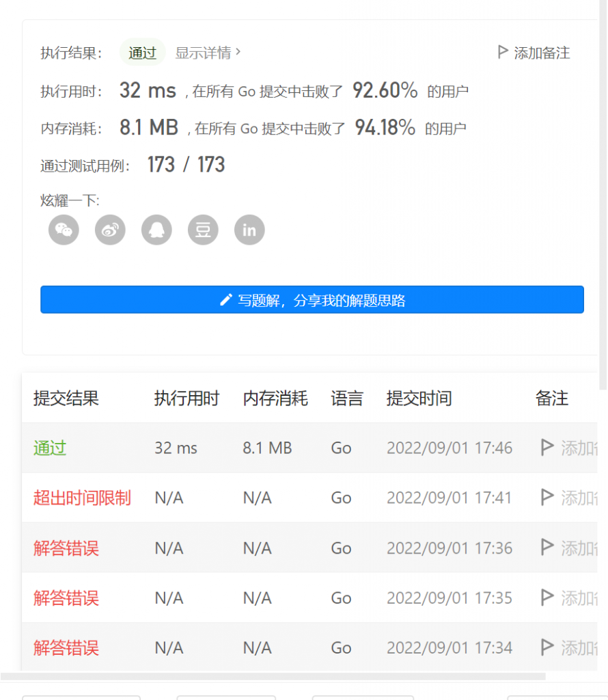Open the 解答错误 submission from 17:36

pos(65,548)
